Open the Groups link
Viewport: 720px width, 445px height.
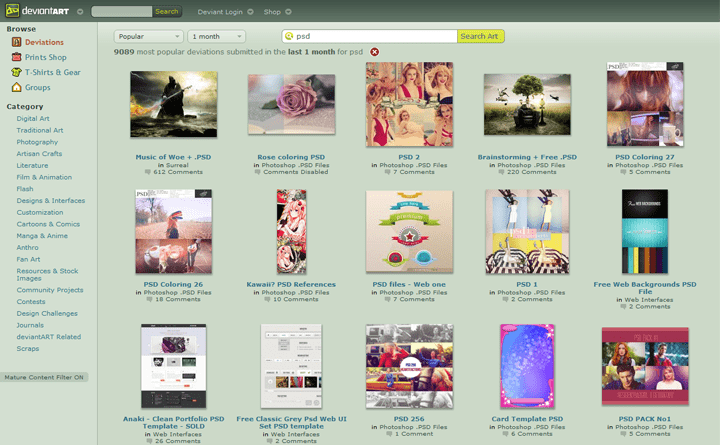point(38,88)
